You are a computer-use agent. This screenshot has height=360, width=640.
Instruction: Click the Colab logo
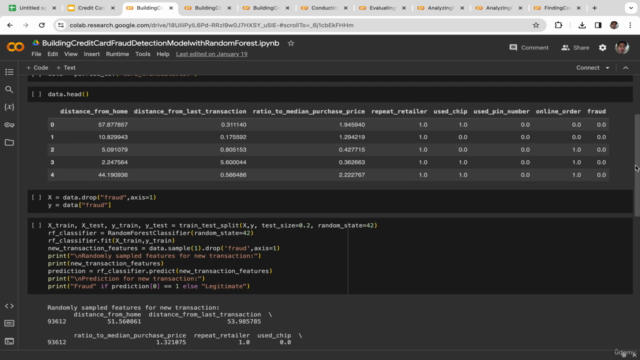(16, 47)
